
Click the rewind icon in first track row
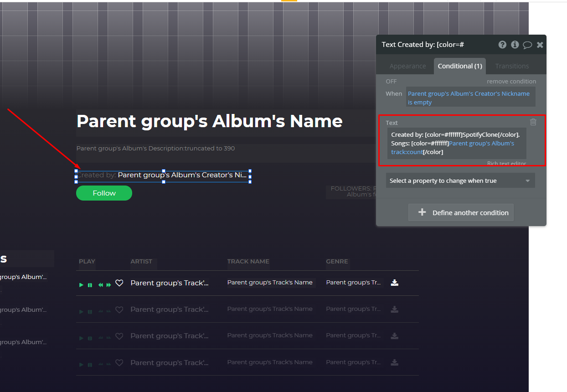click(101, 285)
